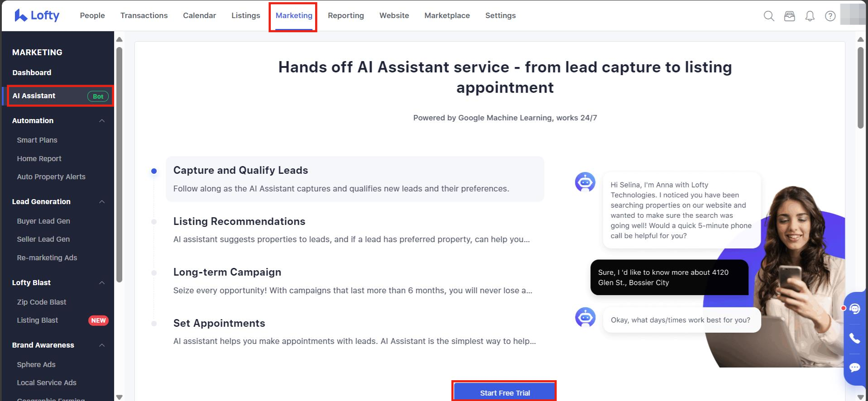The width and height of the screenshot is (868, 401).
Task: Open Re-marketing Ads
Action: coord(47,258)
